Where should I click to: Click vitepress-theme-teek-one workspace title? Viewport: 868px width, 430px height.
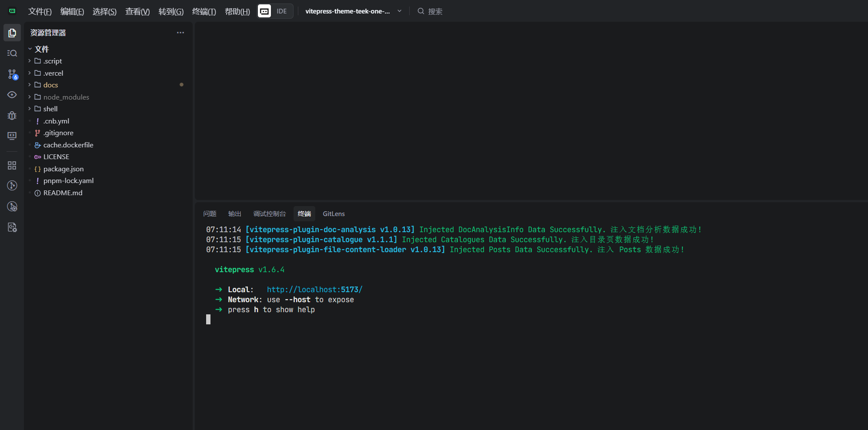click(x=347, y=11)
